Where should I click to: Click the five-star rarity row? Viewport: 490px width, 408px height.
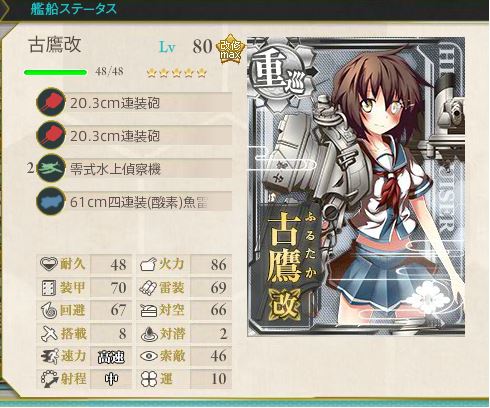[177, 73]
